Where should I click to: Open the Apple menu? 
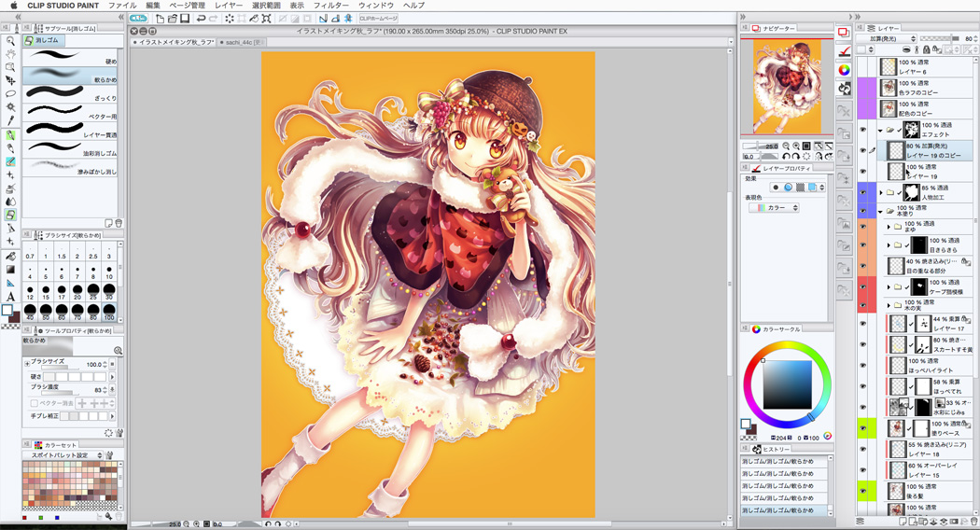point(14,5)
